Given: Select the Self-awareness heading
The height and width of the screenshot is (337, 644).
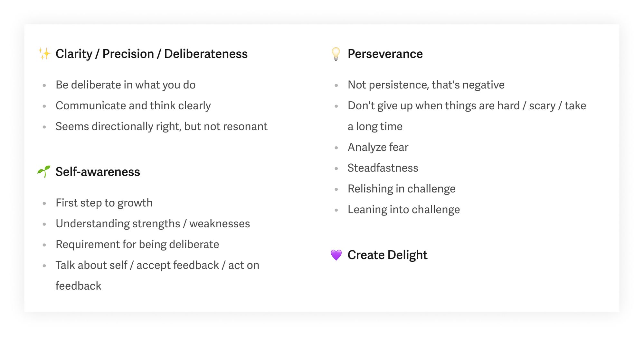Looking at the screenshot, I should coord(98,172).
